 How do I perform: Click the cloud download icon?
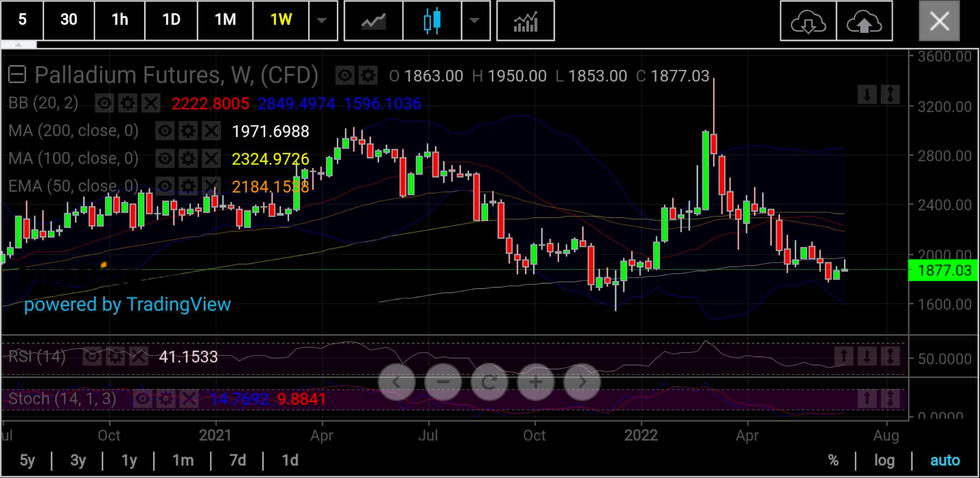coord(808,21)
